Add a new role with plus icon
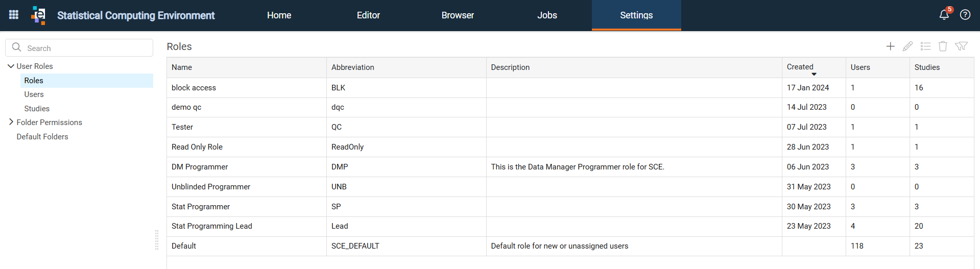This screenshot has width=980, height=269. point(890,46)
